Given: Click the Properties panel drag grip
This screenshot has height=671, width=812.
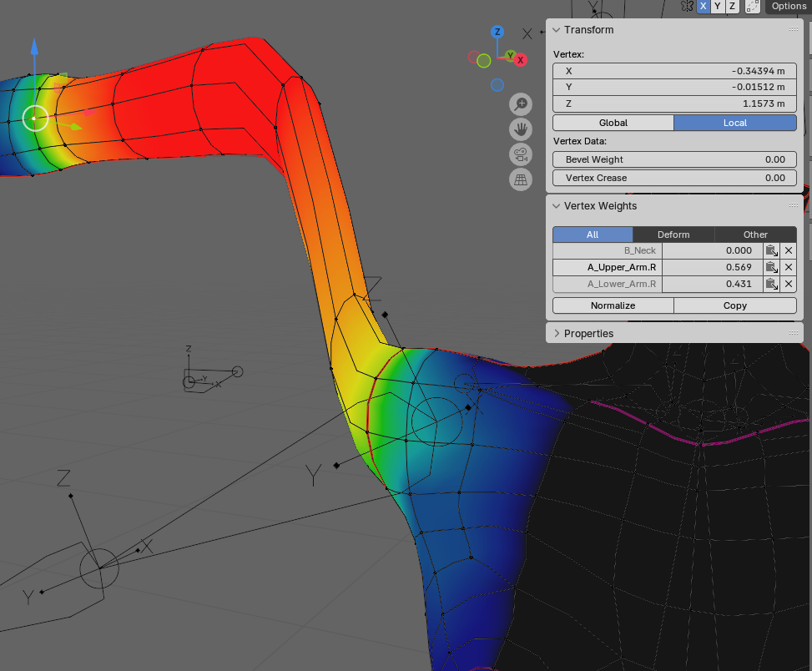Looking at the screenshot, I should [x=794, y=332].
